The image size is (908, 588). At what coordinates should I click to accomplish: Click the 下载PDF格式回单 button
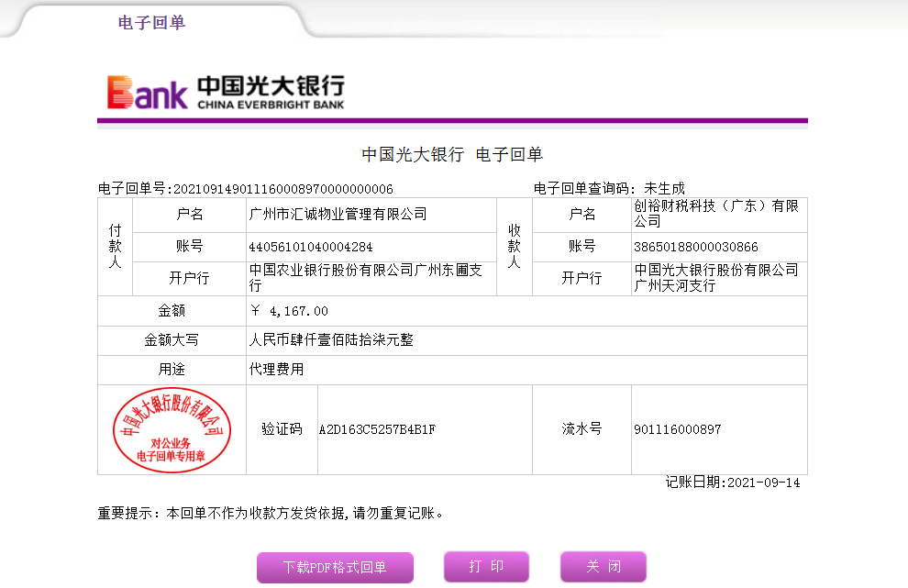tap(336, 567)
